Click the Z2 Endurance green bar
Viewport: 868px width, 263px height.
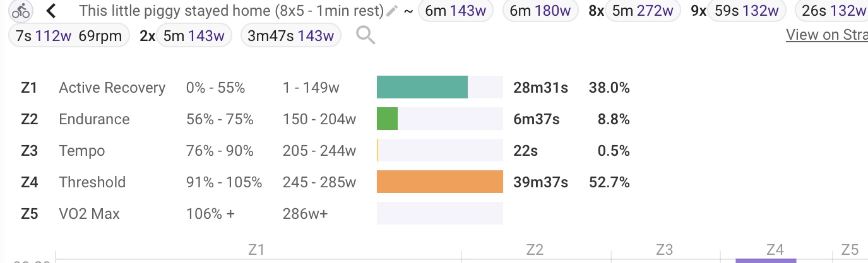click(387, 119)
